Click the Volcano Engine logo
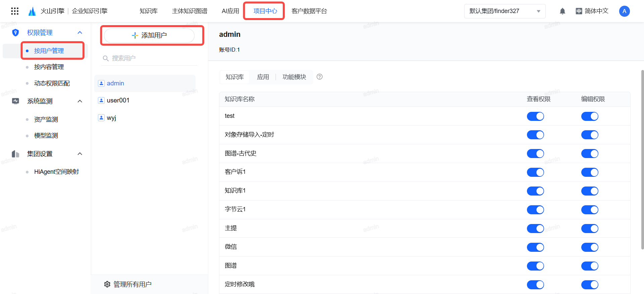 coord(32,11)
